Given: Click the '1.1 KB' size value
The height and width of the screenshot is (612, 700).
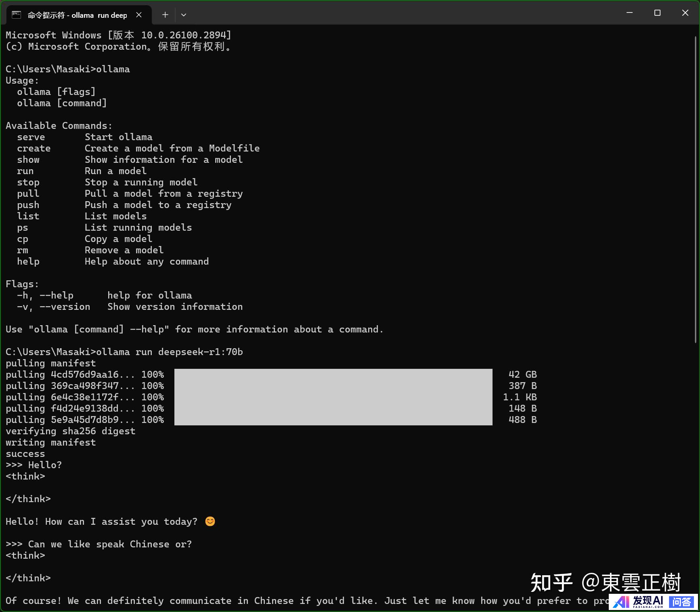Looking at the screenshot, I should (520, 397).
